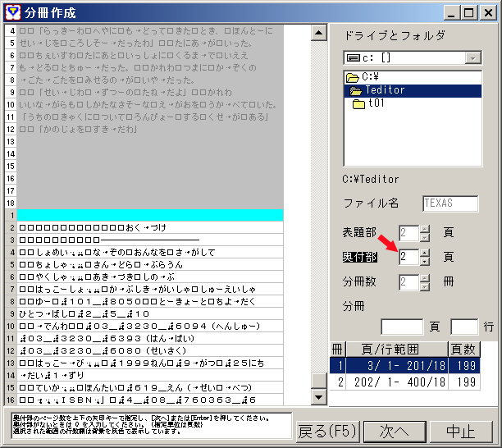
Task: Open the t01 subfolder
Action: [x=376, y=104]
